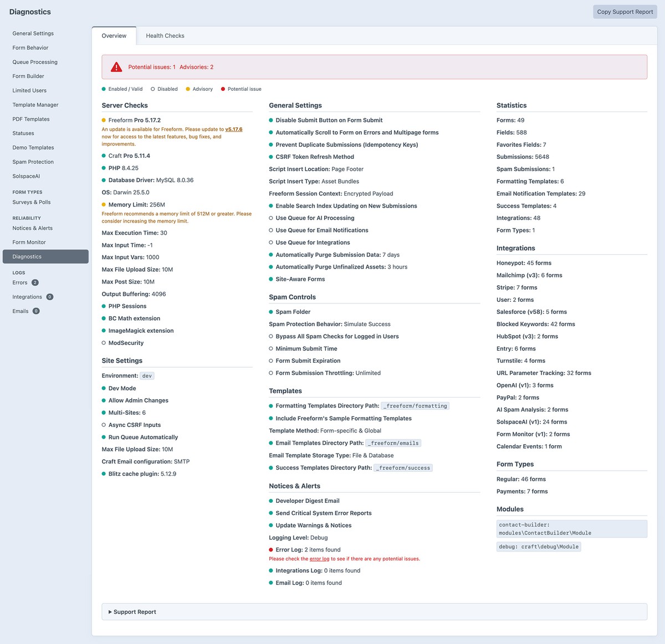Open Form Builder settings
Image resolution: width=665 pixels, height=644 pixels.
(x=28, y=76)
